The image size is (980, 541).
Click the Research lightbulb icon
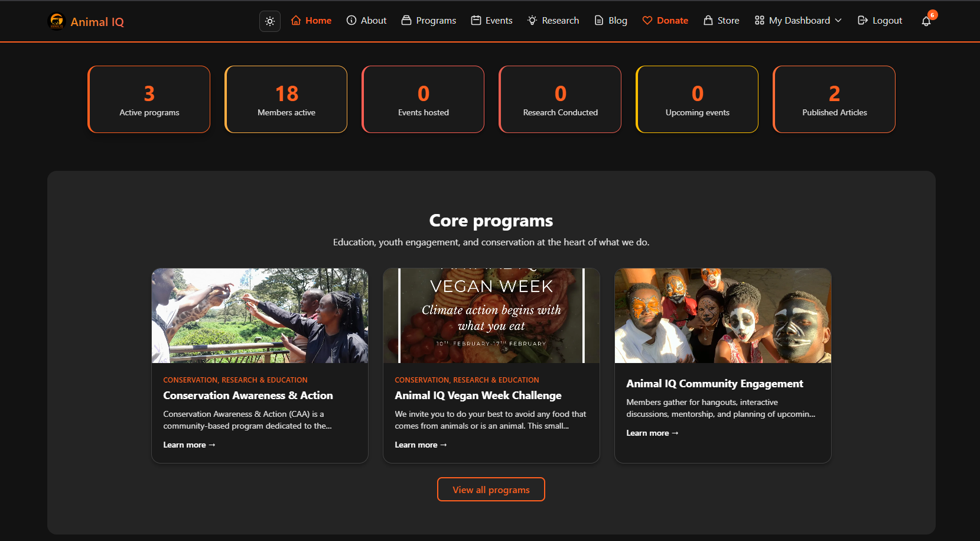532,20
